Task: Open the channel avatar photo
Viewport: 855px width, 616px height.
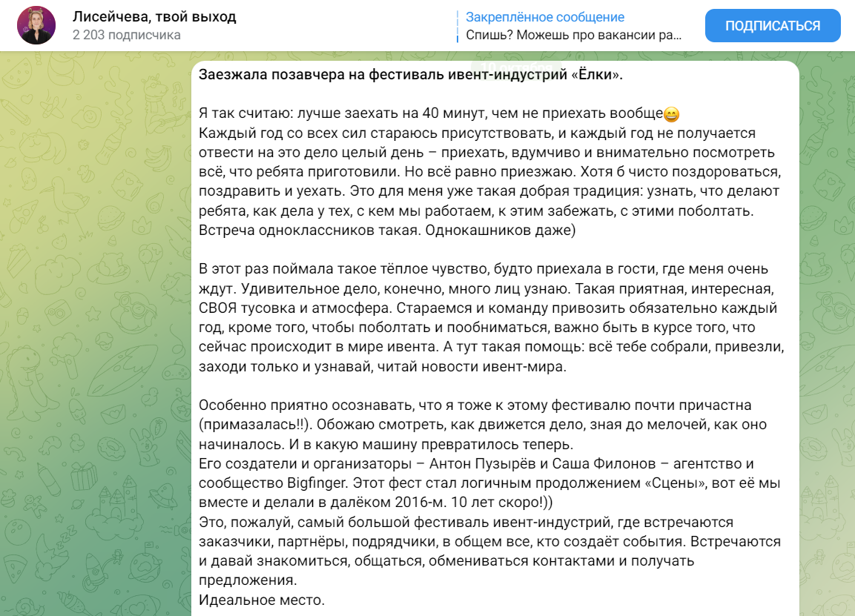Action: pos(36,26)
